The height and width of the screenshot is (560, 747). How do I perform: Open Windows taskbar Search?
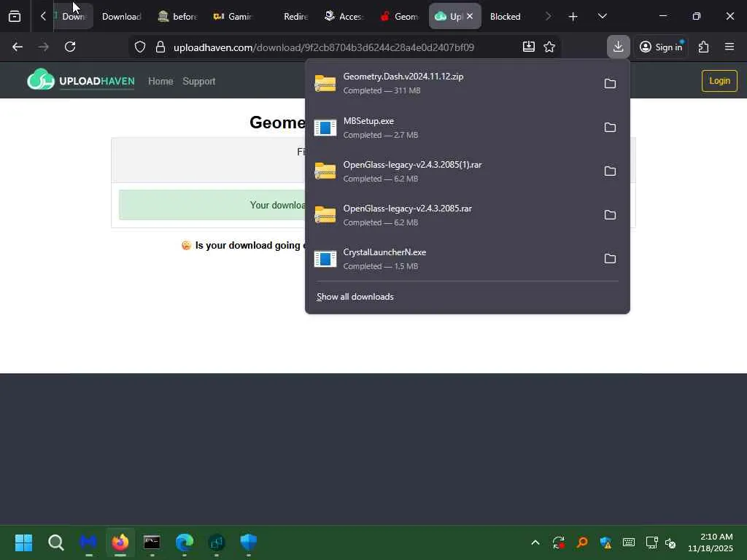55,542
